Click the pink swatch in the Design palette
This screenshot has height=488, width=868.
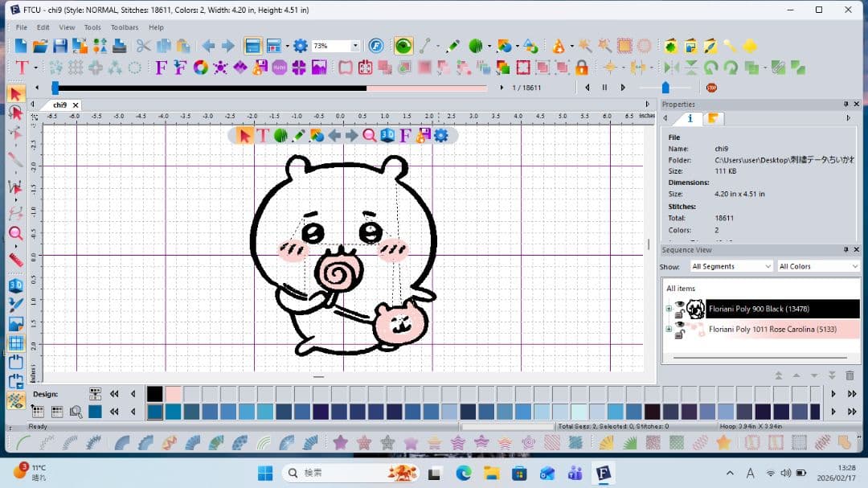click(x=173, y=393)
